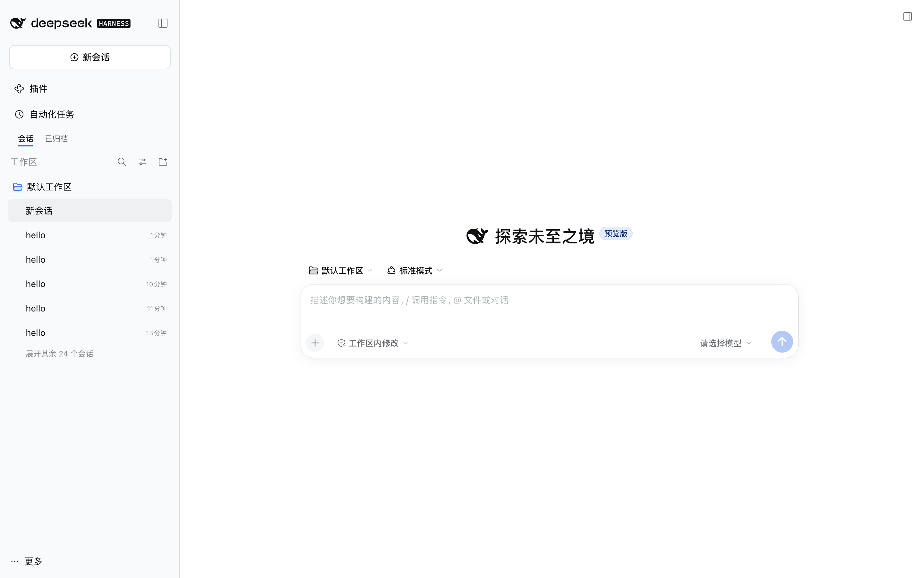This screenshot has width=924, height=578.
Task: Collapse the left sidebar panel icon
Action: 163,23
